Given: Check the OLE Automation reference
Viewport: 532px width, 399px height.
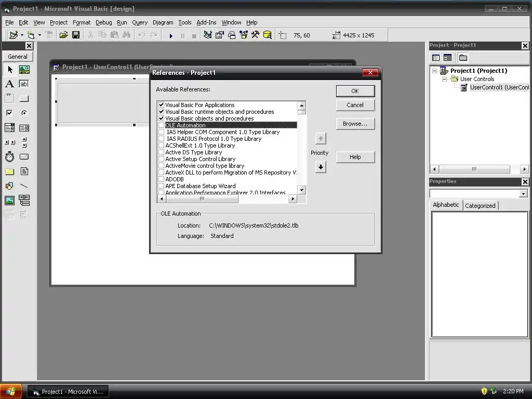Looking at the screenshot, I should pos(162,125).
